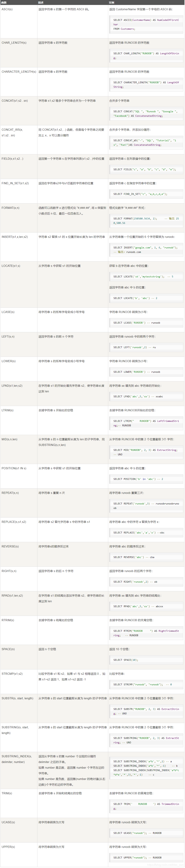The height and width of the screenshot is (868, 185).
Task: Click the REVERSE(s) function name
Action: coord(10,547)
